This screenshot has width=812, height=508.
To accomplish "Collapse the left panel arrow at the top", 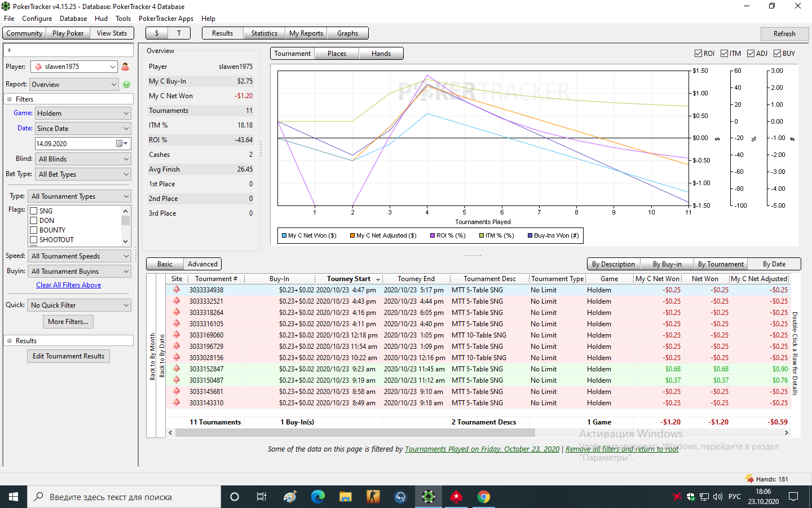I will click(9, 50).
